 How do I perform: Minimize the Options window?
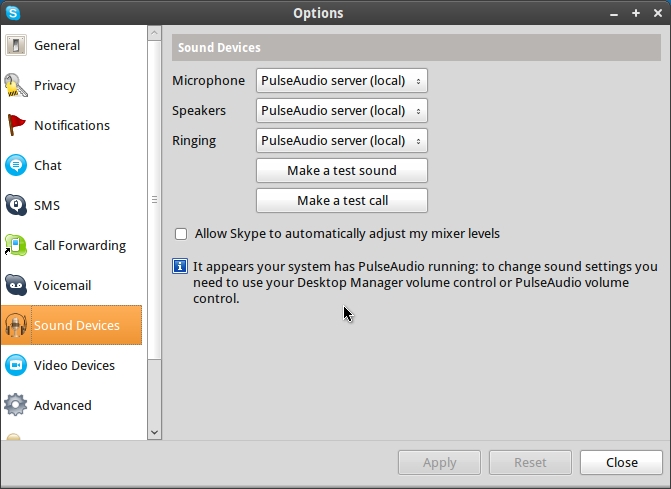[x=614, y=14]
